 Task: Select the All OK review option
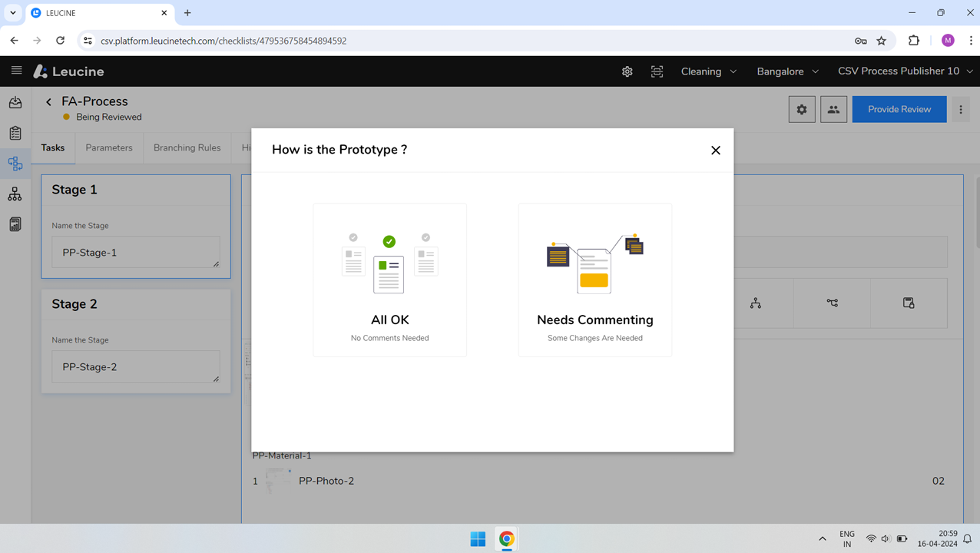[x=389, y=280]
